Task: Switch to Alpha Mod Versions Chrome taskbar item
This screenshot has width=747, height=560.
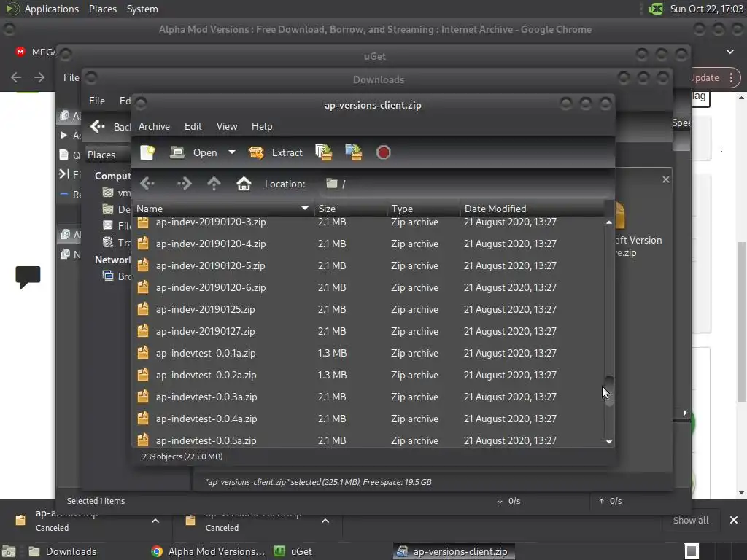Action: (x=208, y=551)
